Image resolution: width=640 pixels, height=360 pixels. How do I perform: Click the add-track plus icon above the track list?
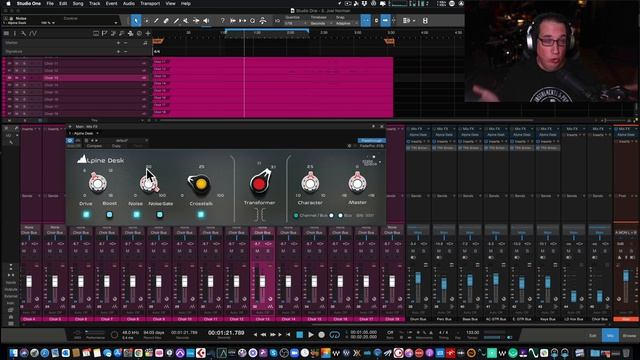point(148,33)
